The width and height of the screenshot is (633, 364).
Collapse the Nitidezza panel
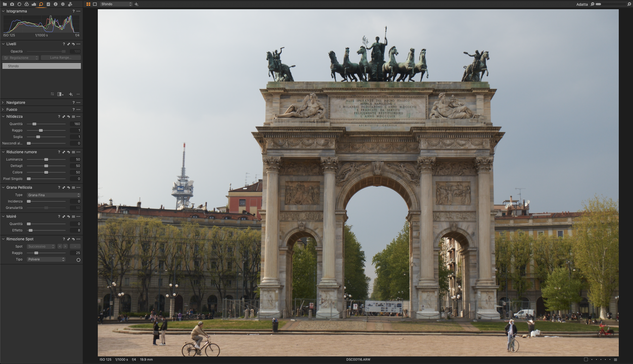pyautogui.click(x=3, y=117)
